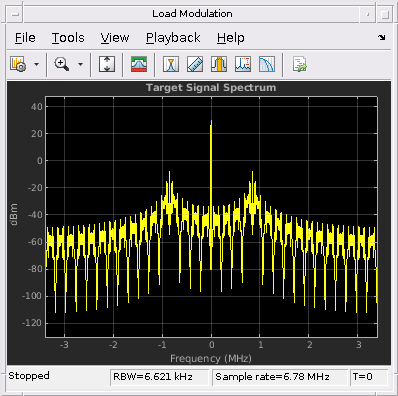The image size is (398, 396).
Task: Open the Tools menu
Action: (68, 38)
